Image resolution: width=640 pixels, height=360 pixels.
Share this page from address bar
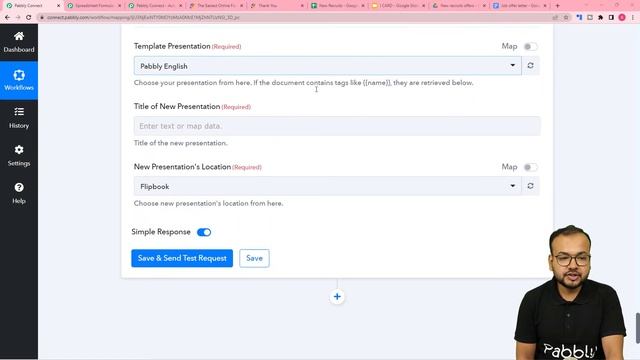555,18
